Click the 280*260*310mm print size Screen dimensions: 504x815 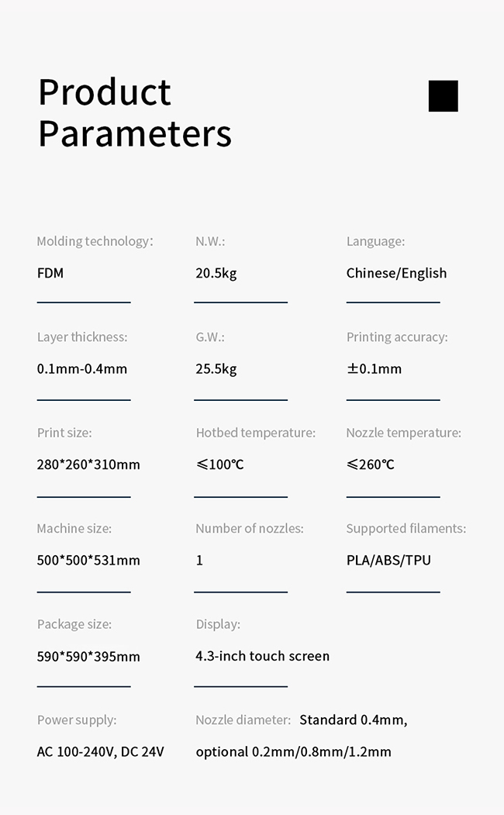tap(88, 464)
